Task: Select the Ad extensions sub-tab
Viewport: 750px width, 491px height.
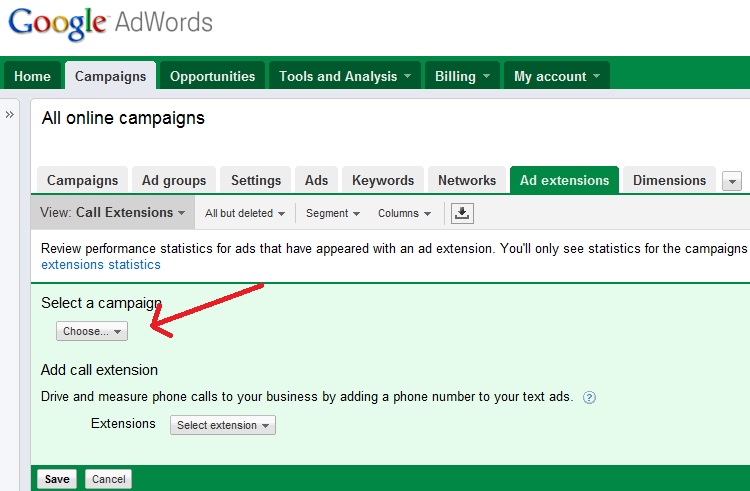Action: point(564,180)
